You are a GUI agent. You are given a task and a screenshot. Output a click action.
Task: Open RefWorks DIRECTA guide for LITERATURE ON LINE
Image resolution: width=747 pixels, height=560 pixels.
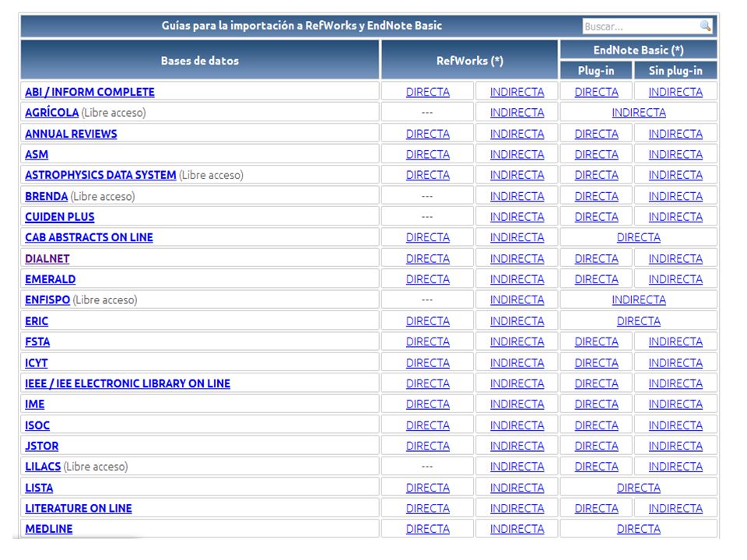click(428, 509)
